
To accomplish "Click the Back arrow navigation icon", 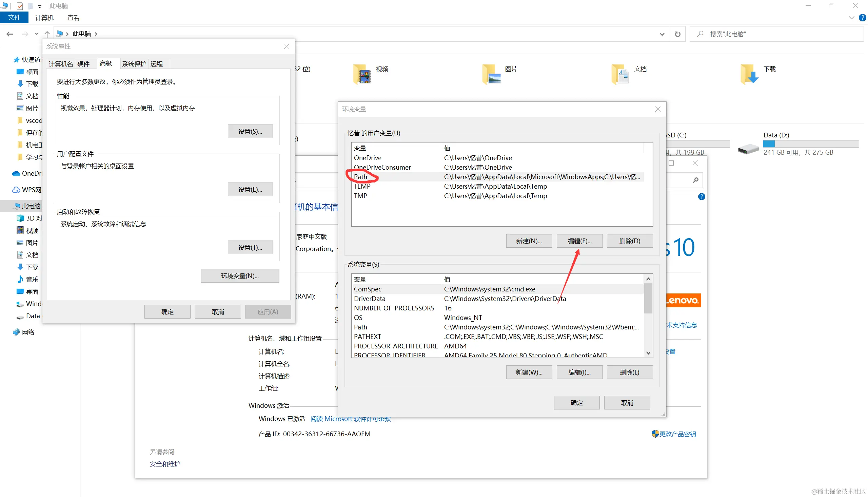I will [10, 34].
